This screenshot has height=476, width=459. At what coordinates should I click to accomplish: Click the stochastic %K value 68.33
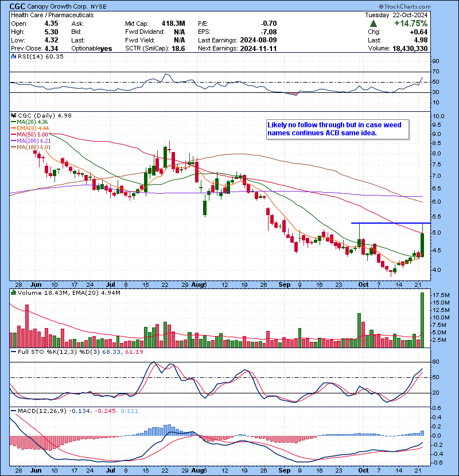pyautogui.click(x=111, y=352)
